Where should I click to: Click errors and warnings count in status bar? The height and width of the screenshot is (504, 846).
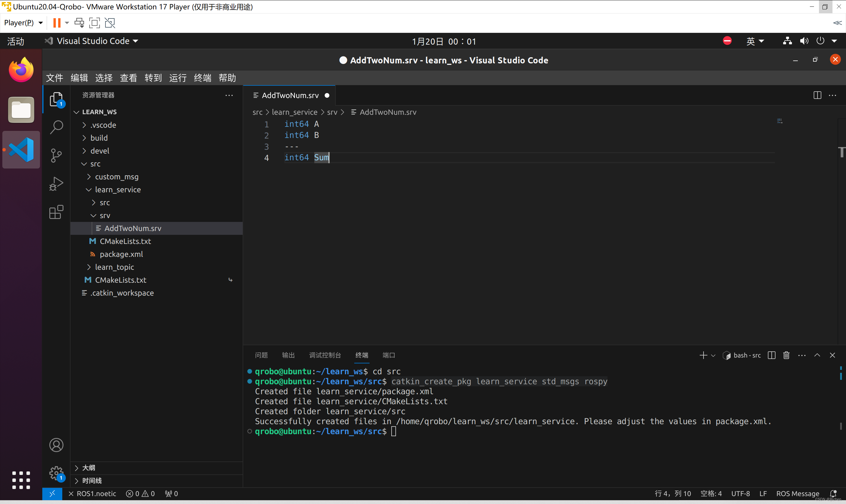[140, 493]
